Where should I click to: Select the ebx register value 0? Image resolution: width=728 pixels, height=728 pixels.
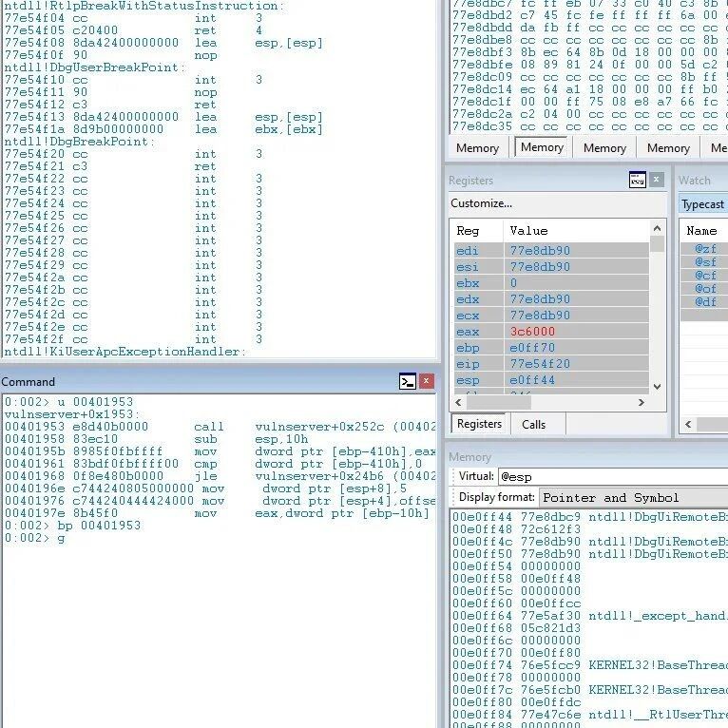(x=513, y=283)
